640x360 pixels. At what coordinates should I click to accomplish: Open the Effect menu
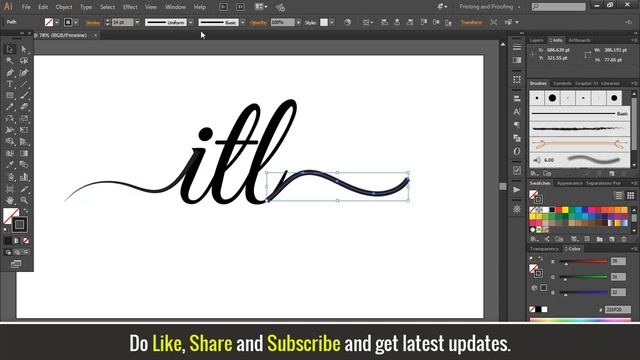[130, 7]
